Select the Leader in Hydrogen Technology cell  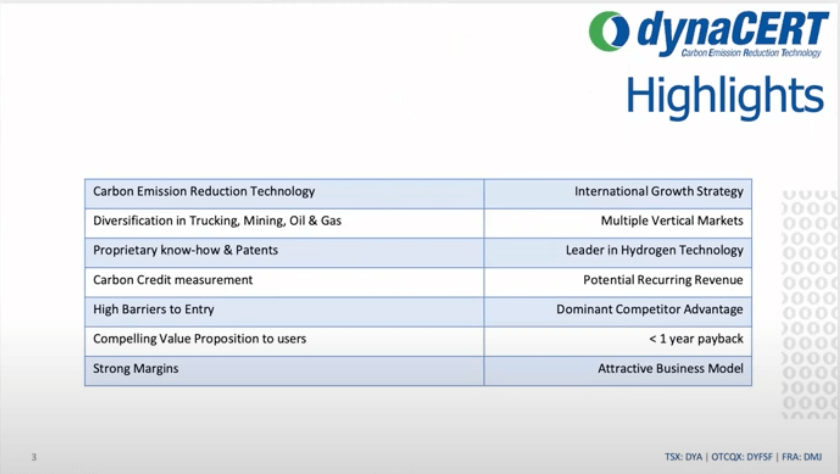point(654,251)
